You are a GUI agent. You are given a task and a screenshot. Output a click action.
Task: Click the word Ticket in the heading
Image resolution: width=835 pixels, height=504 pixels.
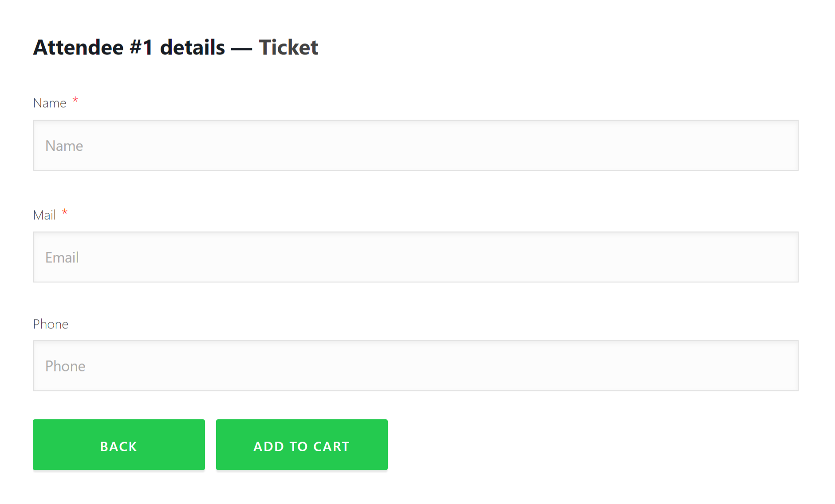pos(288,47)
